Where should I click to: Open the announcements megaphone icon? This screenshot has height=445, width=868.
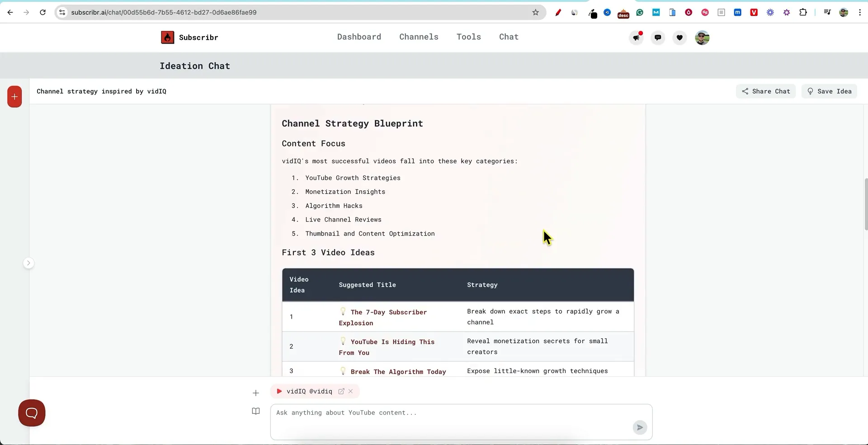(x=636, y=38)
